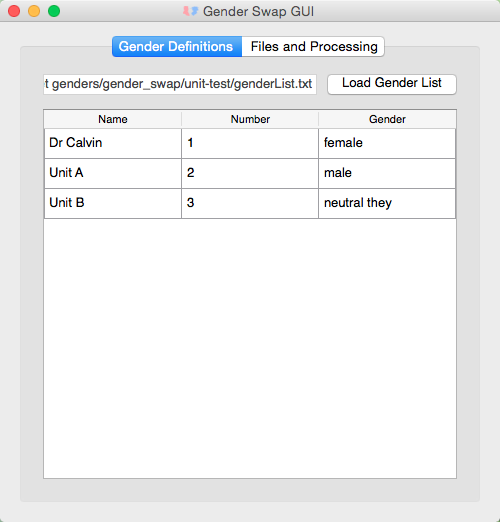Select the Unit A name cell
The image size is (500, 522).
pyautogui.click(x=113, y=173)
